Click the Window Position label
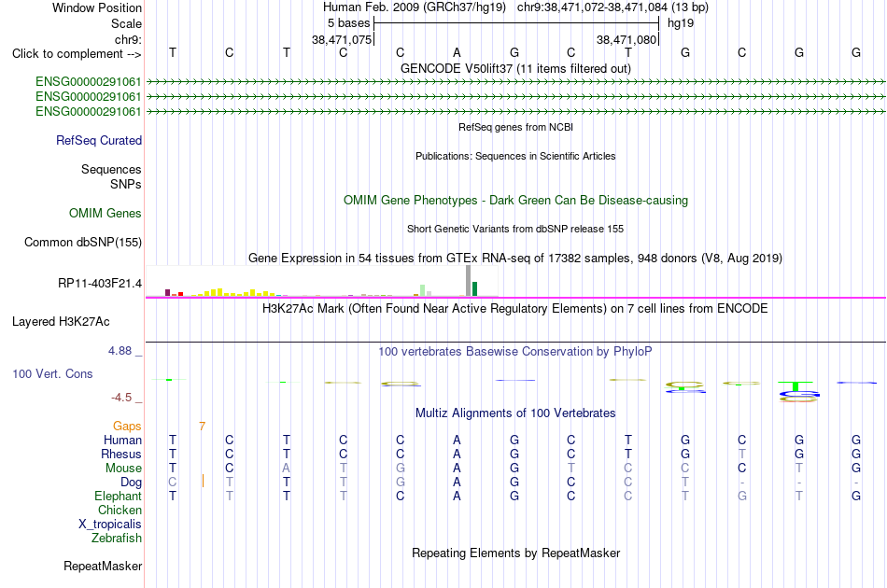The width and height of the screenshot is (887, 588). (x=97, y=7)
